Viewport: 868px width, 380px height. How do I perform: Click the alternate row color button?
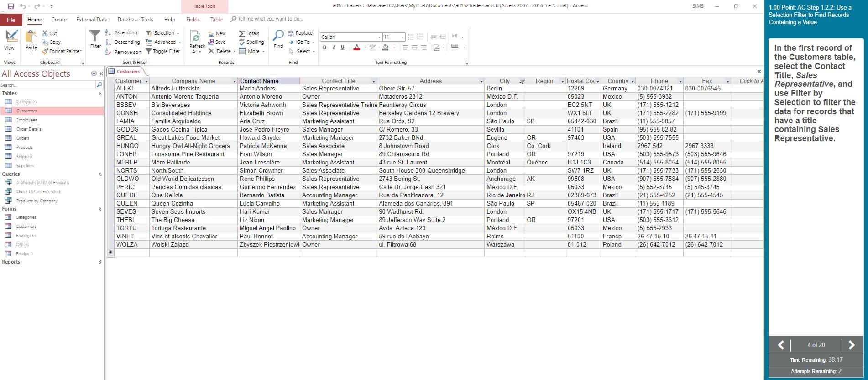437,47
